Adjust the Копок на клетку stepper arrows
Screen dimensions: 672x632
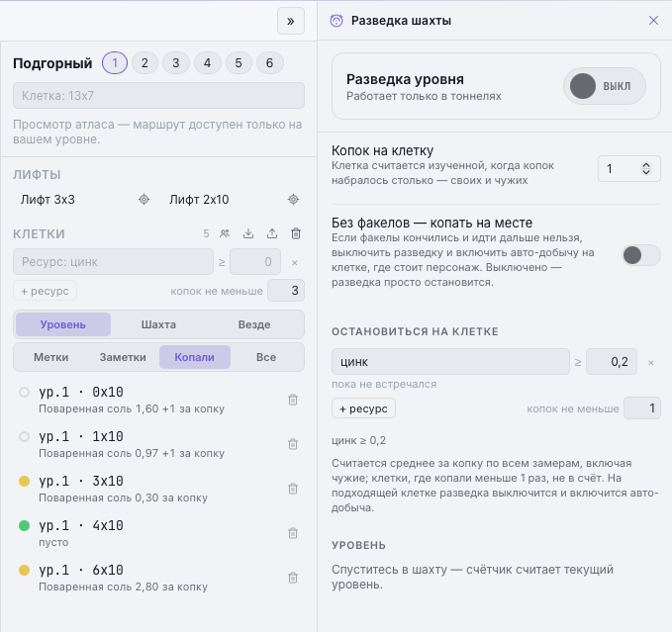(646, 169)
